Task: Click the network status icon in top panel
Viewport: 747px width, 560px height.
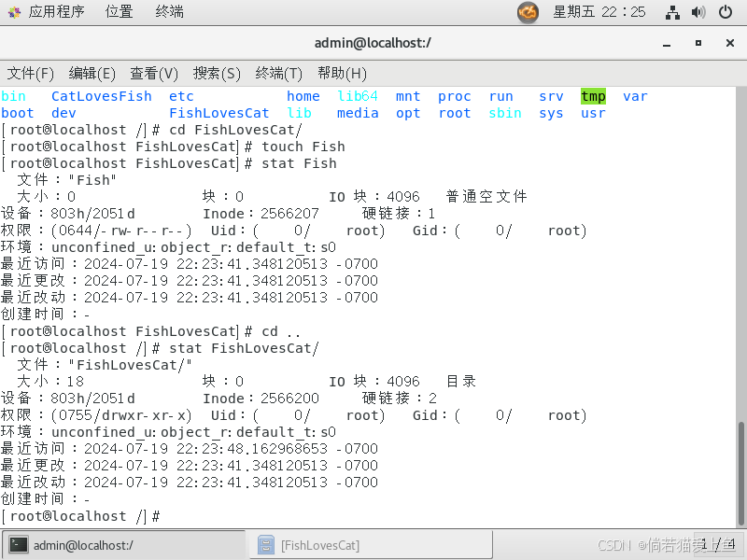Action: (673, 12)
